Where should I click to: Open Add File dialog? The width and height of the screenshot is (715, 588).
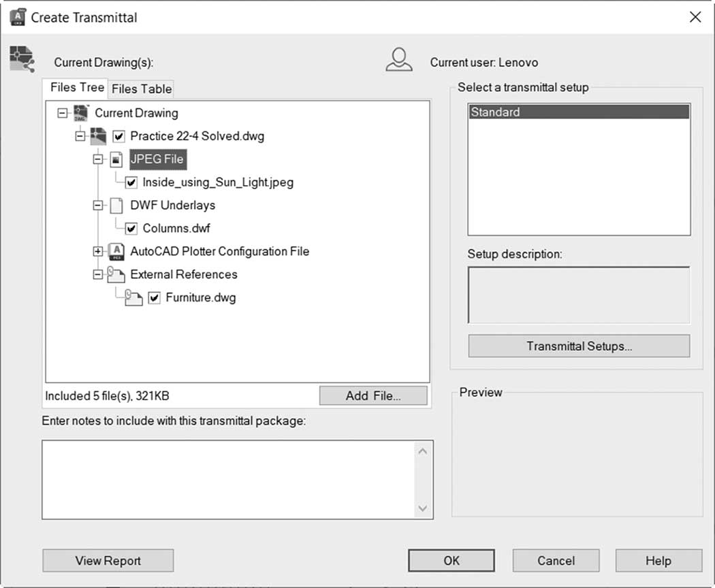click(373, 395)
